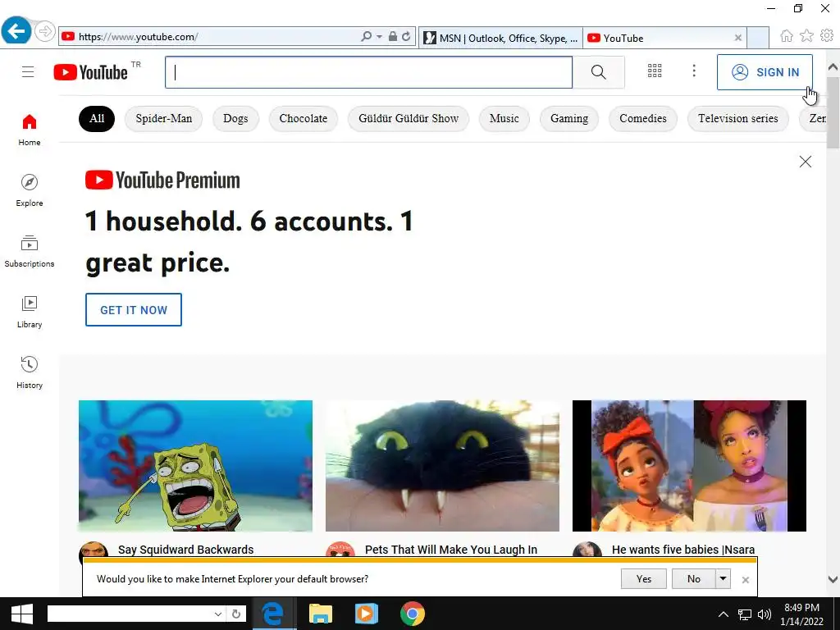
Task: Open Library in the sidebar
Action: 30,312
